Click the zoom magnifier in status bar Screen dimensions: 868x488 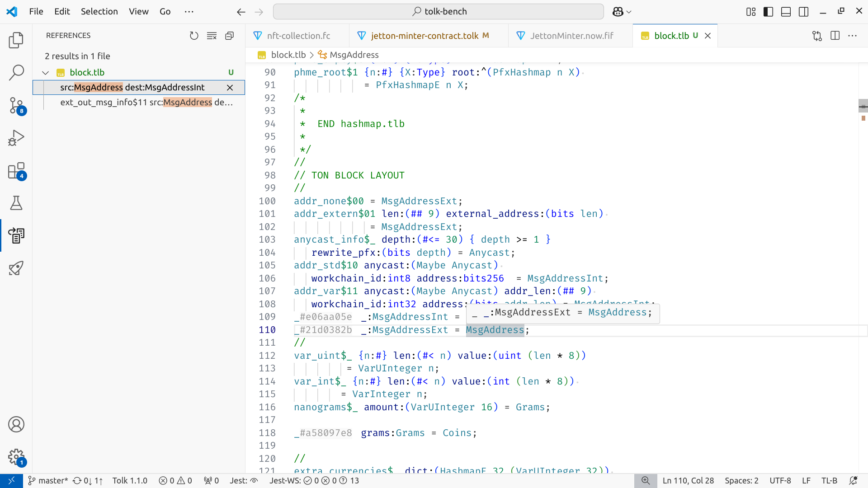(646, 481)
